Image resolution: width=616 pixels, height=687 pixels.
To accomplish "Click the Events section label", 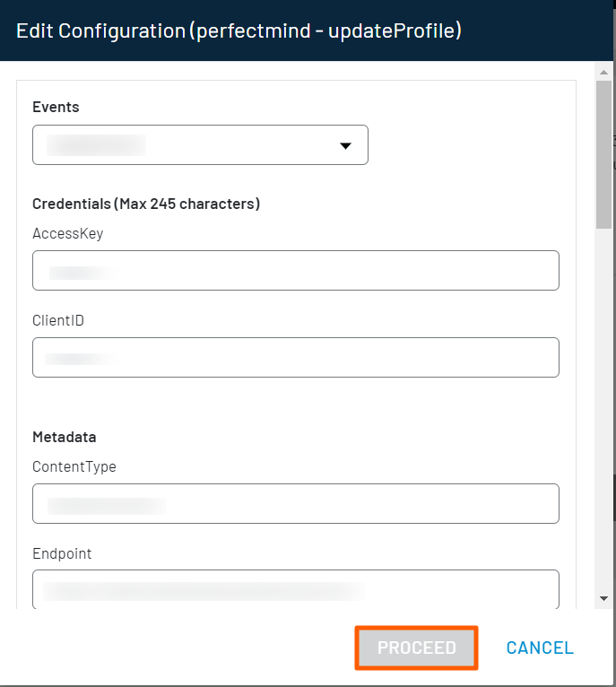I will coord(56,107).
